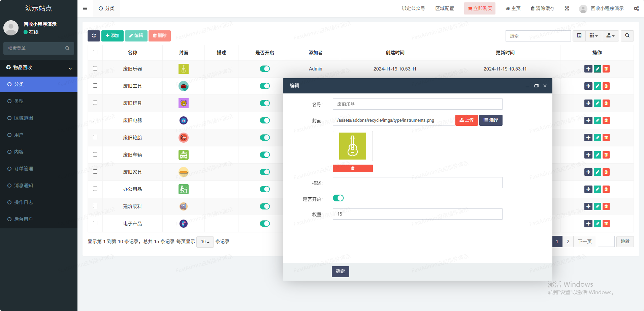
Task: Check the checkbox for the 废旧电器 row
Action: point(95,120)
